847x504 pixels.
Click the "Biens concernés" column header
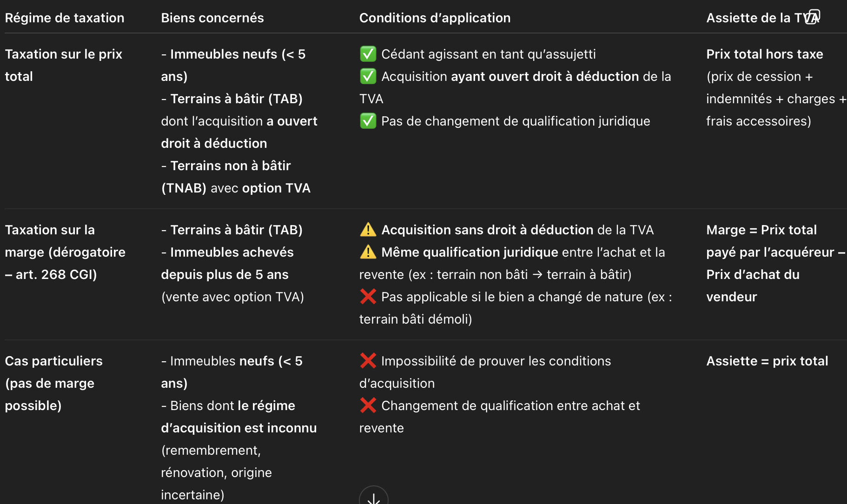[212, 18]
